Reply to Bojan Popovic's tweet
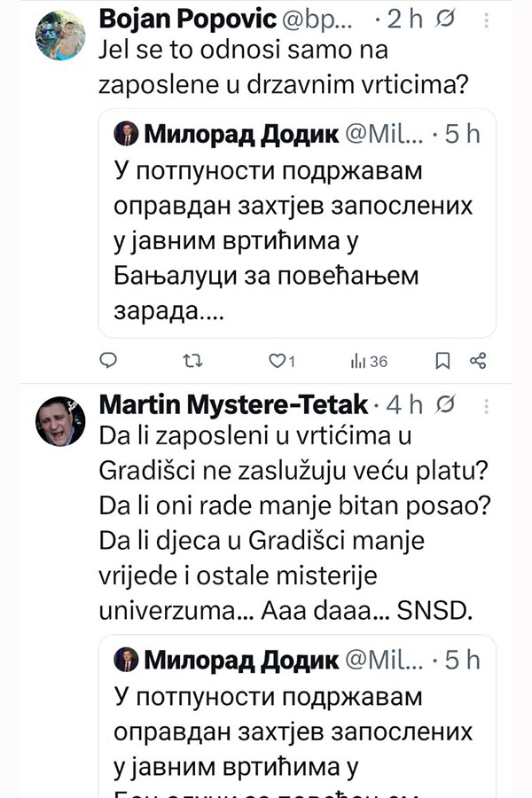 click(x=108, y=360)
